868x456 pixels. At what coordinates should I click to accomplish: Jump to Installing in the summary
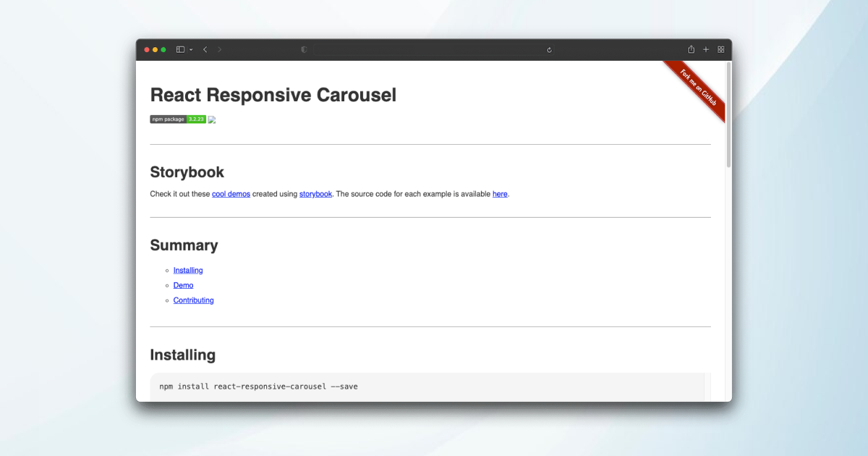188,271
